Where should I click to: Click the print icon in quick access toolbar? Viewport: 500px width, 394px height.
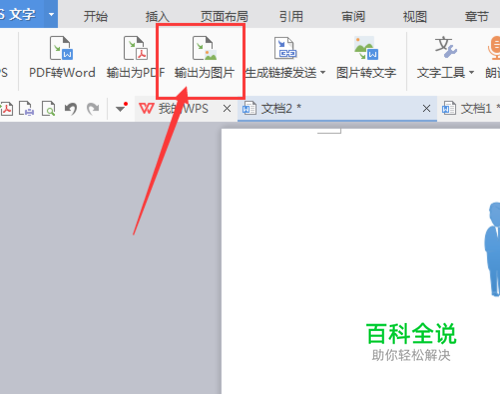[x=27, y=109]
